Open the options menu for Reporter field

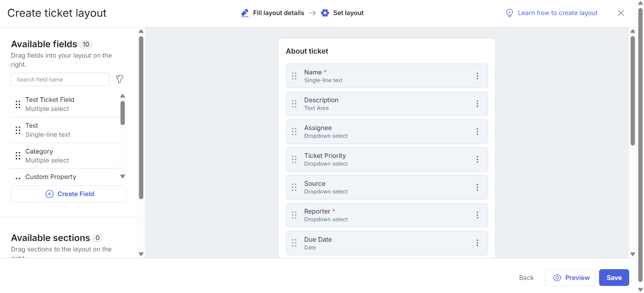[477, 215]
